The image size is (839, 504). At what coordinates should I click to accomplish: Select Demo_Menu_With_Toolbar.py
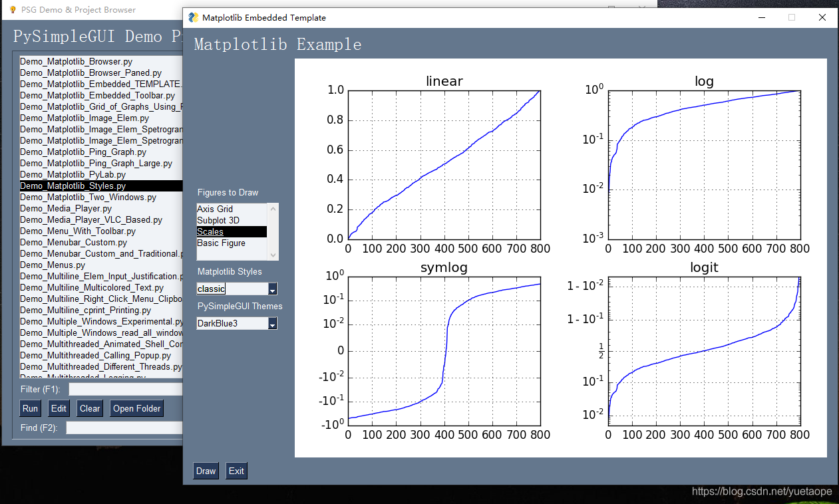[x=101, y=231]
